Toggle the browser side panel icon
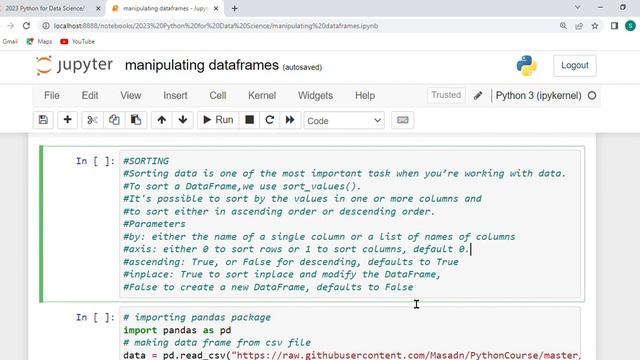 [x=614, y=26]
